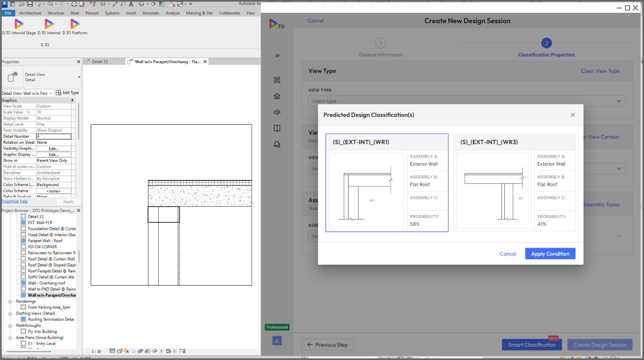This screenshot has height=360, width=644.
Task: Click the Detail Number input field
Action: click(54, 137)
